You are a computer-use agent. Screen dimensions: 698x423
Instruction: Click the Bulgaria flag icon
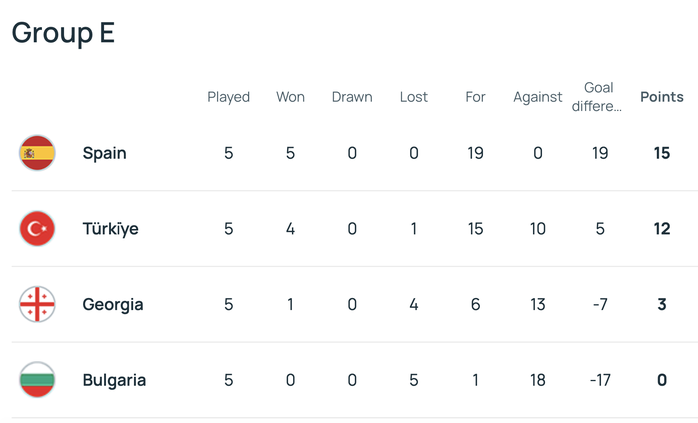[37, 380]
